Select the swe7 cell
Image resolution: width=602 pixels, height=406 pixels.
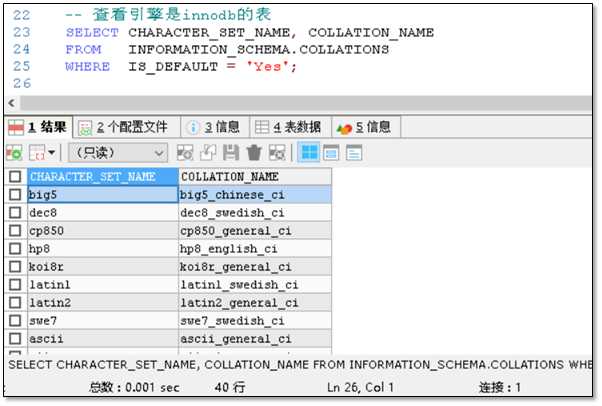click(103, 321)
